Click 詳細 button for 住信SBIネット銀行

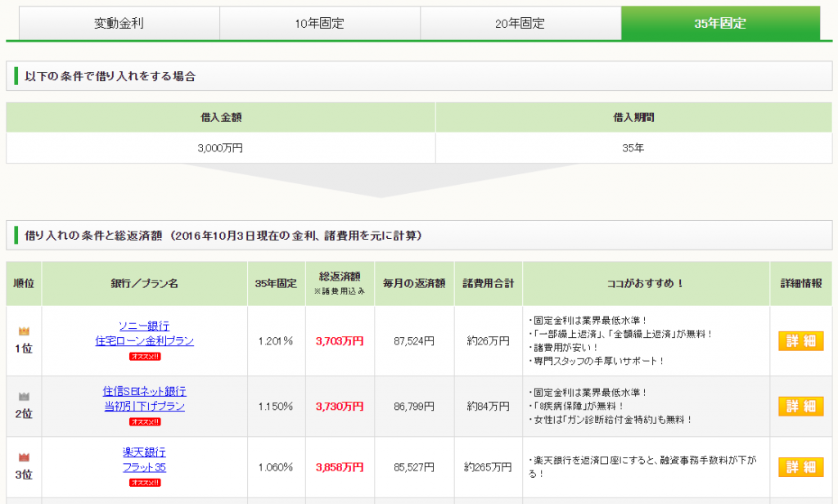800,406
